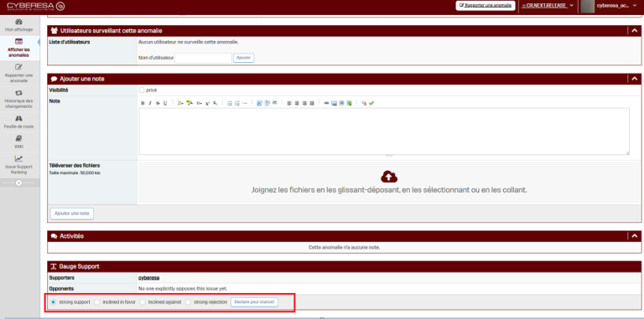Tick the privé visibility checkbox
The image size is (644, 319).
tap(142, 90)
